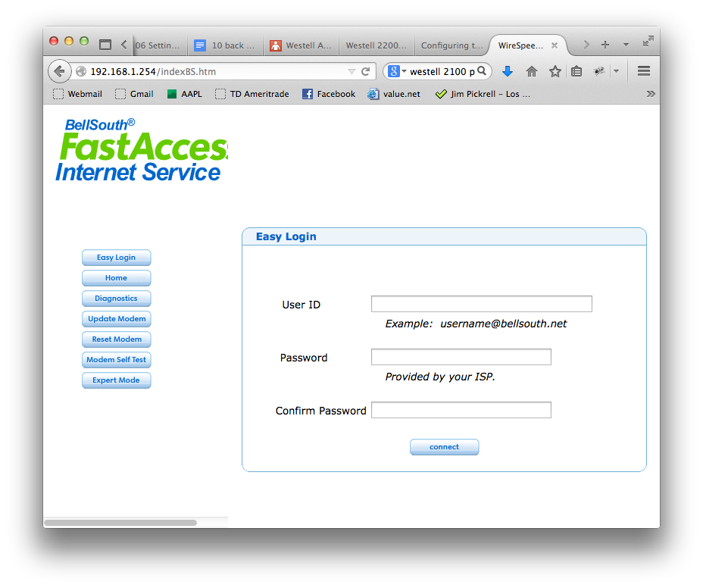The width and height of the screenshot is (703, 588).
Task: Click the search magnifier icon
Action: click(x=482, y=71)
